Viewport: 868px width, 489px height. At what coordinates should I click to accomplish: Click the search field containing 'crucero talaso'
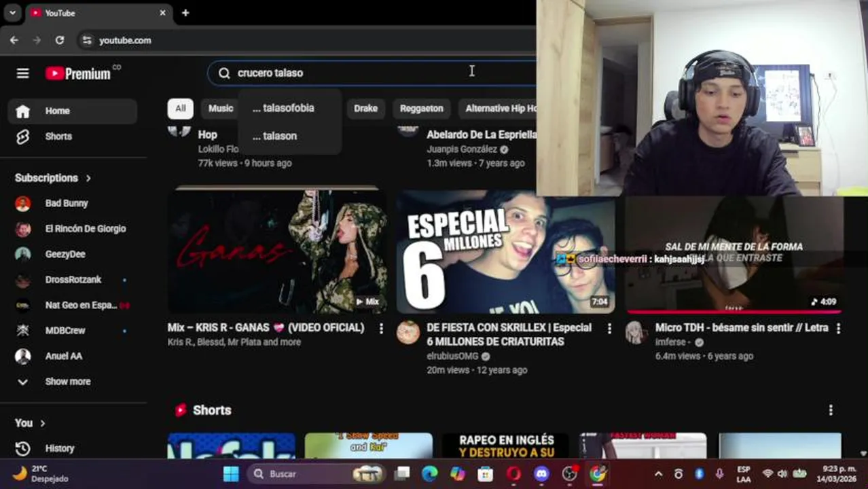[372, 73]
